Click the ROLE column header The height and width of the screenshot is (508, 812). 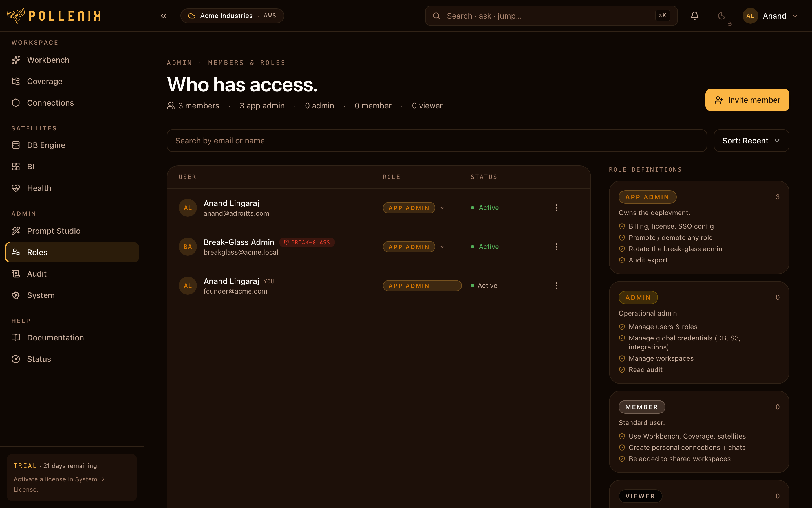click(x=391, y=177)
